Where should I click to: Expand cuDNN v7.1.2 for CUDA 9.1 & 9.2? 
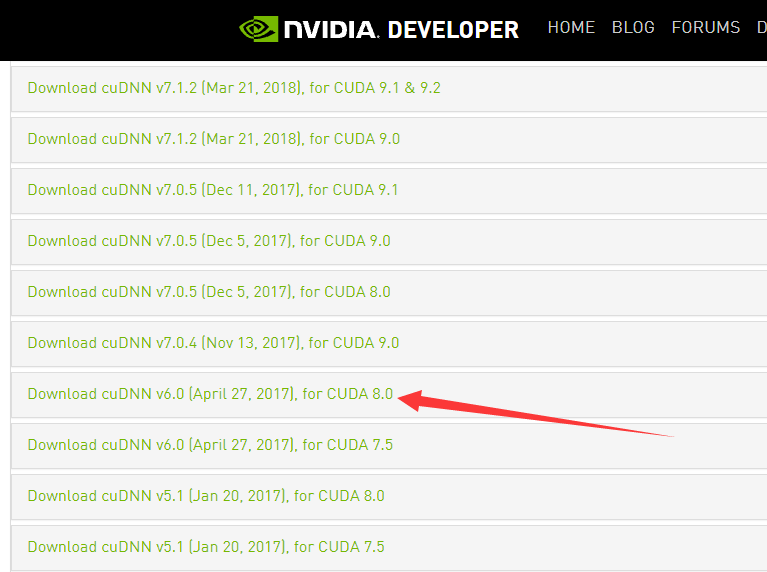[234, 88]
